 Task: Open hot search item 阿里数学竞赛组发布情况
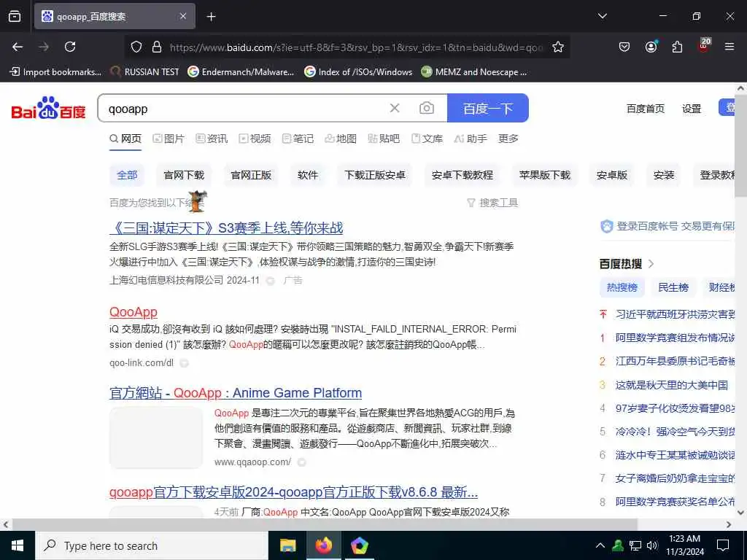(x=675, y=338)
